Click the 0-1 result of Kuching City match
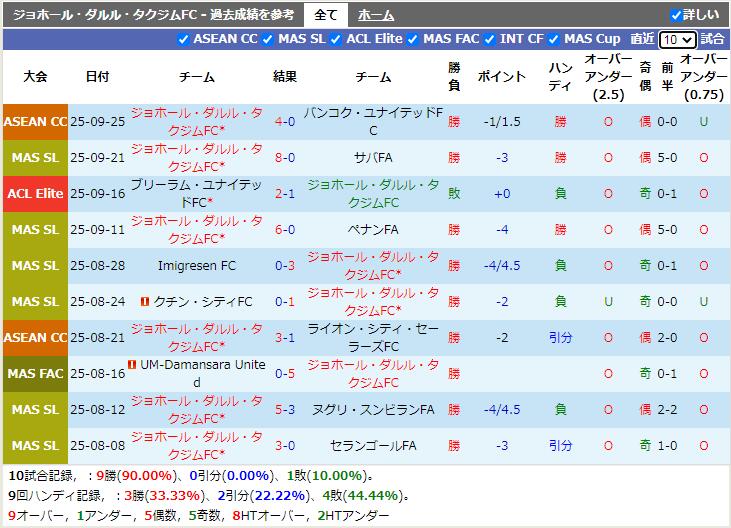 click(285, 302)
